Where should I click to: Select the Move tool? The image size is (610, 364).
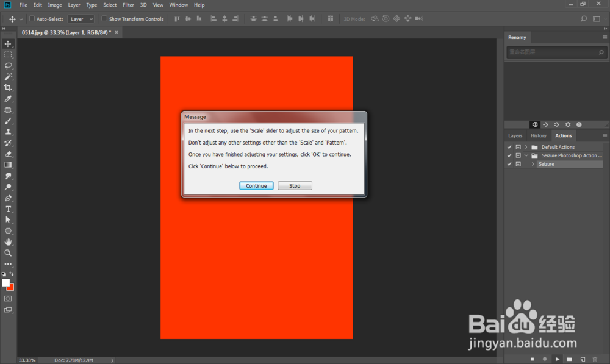pyautogui.click(x=8, y=43)
